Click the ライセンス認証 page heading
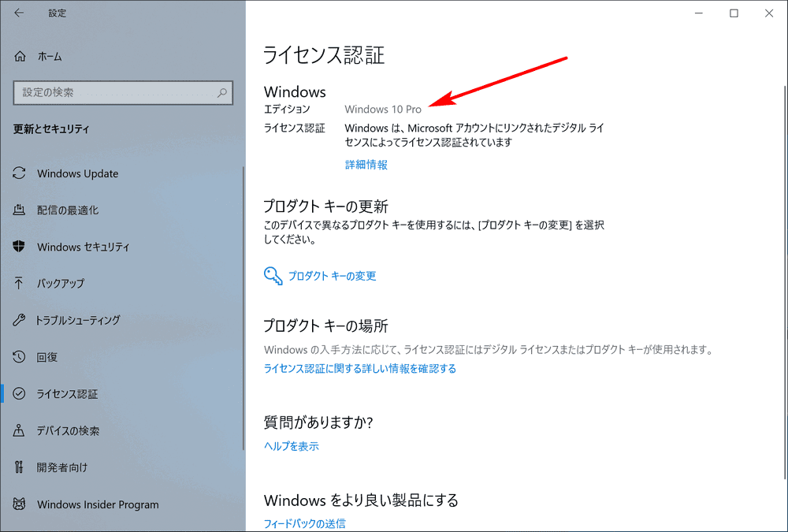Image resolution: width=788 pixels, height=532 pixels. (x=324, y=55)
